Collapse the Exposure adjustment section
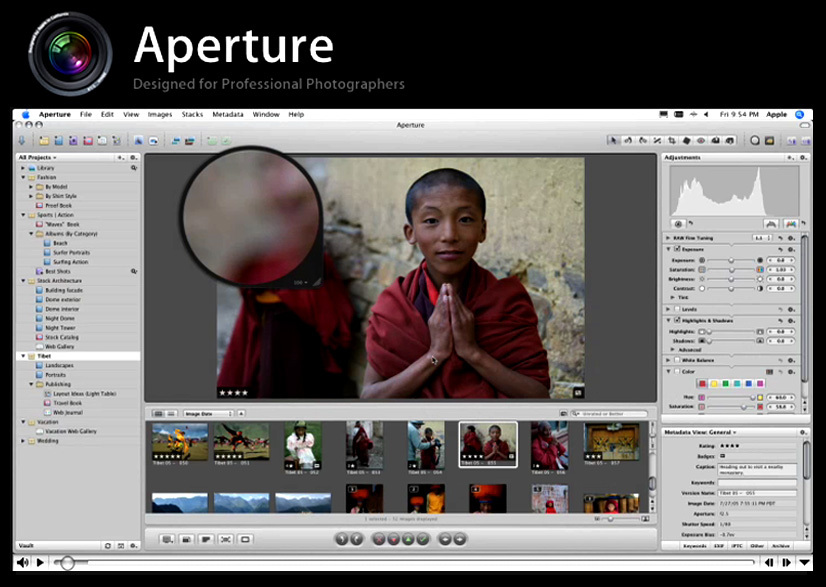 click(668, 249)
